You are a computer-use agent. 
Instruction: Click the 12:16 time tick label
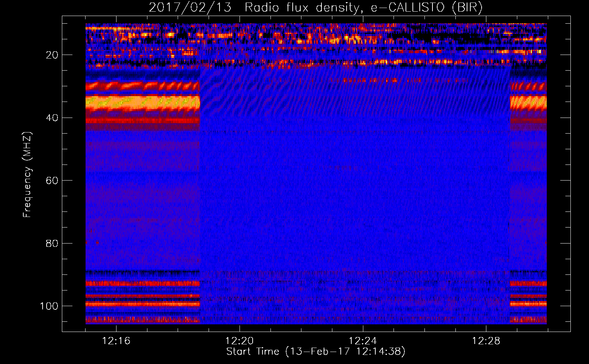tap(116, 341)
